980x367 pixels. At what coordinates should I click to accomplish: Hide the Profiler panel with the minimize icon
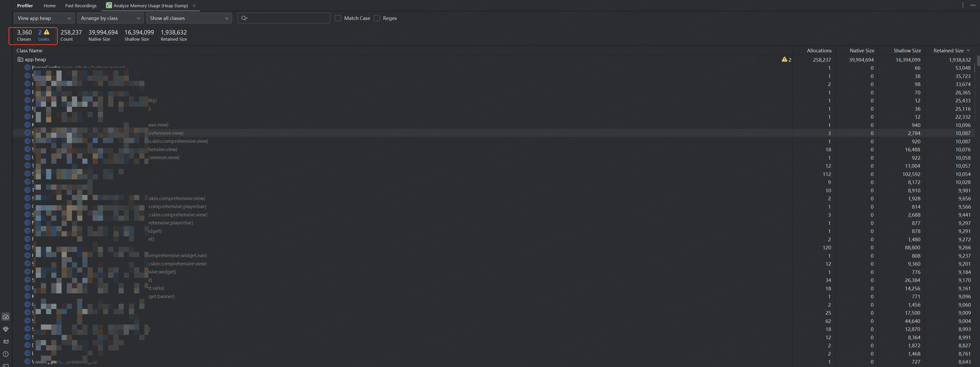pyautogui.click(x=973, y=5)
